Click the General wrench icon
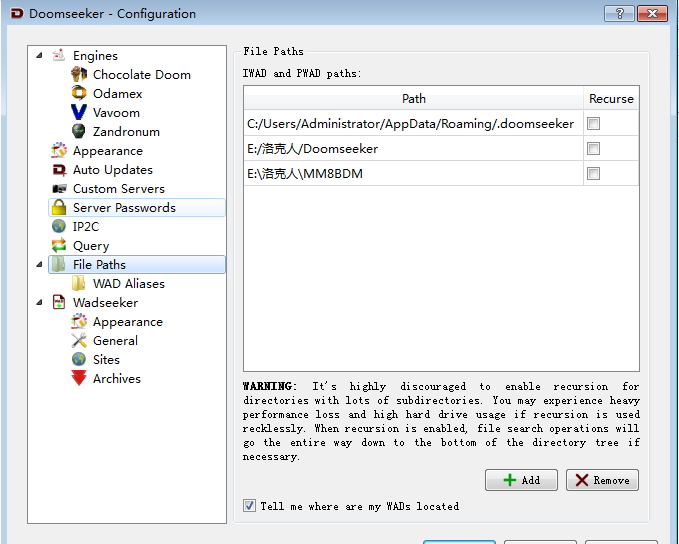The width and height of the screenshot is (679, 544). 78,340
